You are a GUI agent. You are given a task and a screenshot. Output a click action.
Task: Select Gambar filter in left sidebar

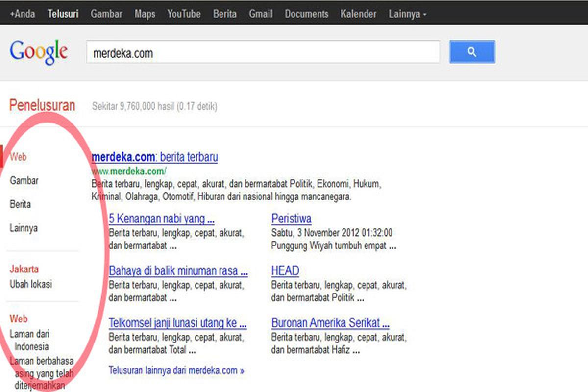pos(24,181)
